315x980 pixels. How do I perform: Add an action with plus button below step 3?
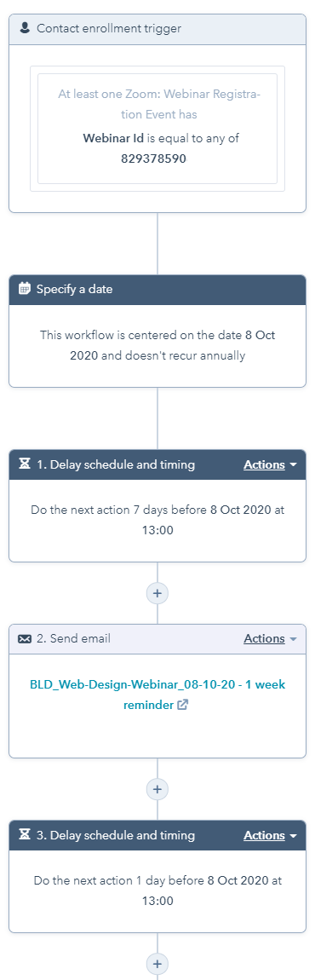[157, 964]
